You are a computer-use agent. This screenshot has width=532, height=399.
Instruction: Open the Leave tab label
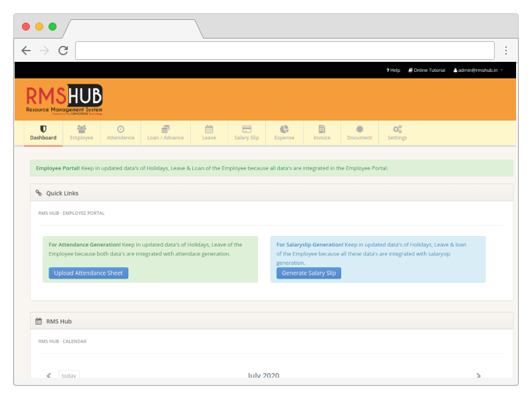pos(209,138)
